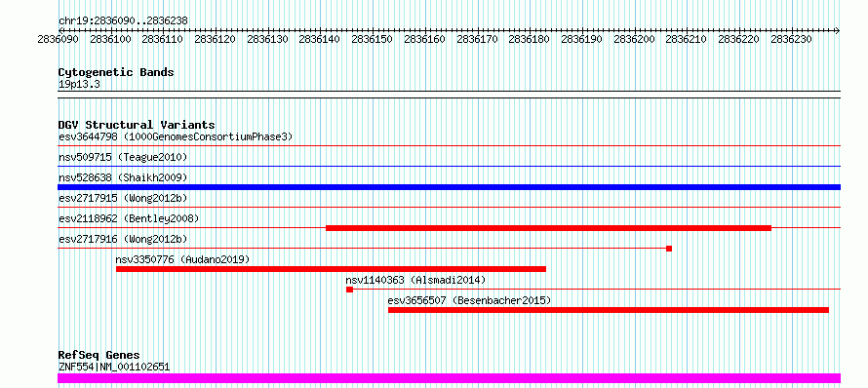
Task: Open variant nsv528638 (Shaikh2009) label
Action: click(123, 177)
